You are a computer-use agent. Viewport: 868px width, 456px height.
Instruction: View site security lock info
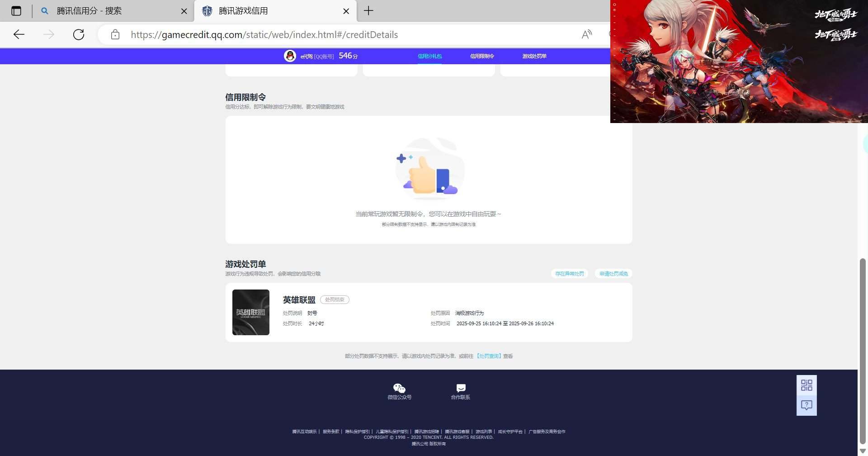(x=115, y=35)
